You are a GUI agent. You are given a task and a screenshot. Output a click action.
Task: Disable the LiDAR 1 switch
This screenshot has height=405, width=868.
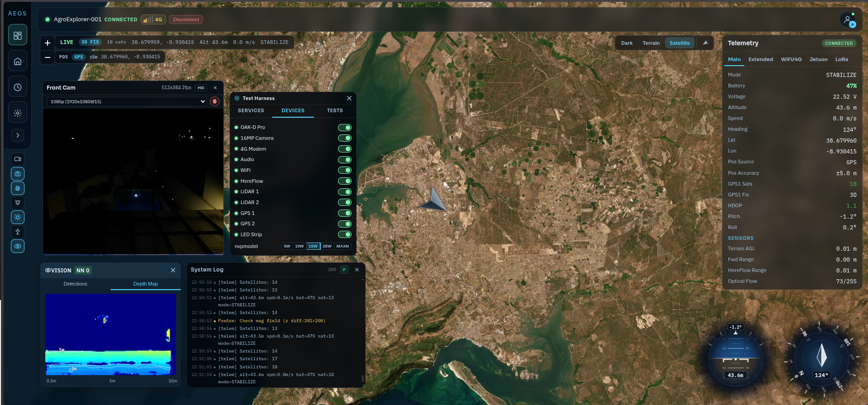pyautogui.click(x=345, y=192)
